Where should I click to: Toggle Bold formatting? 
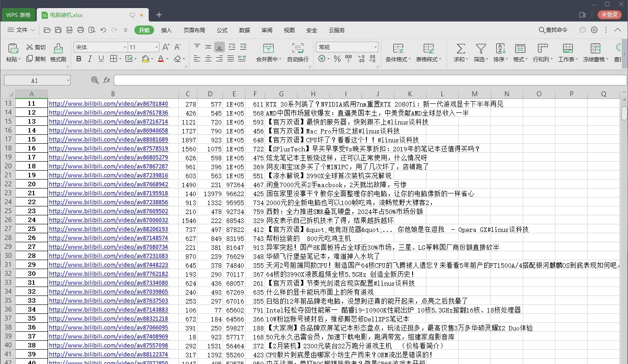tap(79, 59)
